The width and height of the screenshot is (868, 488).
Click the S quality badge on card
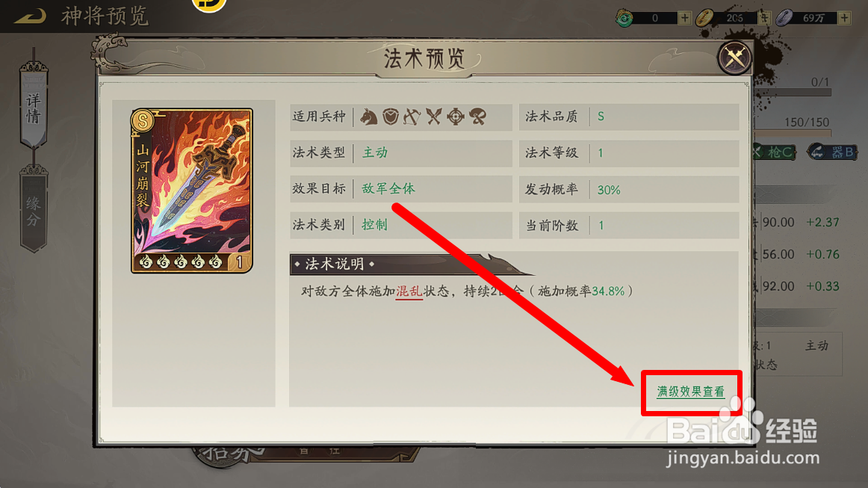coord(143,121)
